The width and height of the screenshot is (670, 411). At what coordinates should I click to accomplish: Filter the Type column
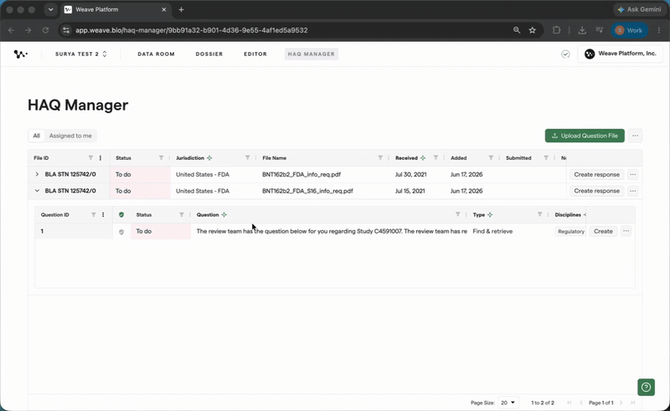540,214
